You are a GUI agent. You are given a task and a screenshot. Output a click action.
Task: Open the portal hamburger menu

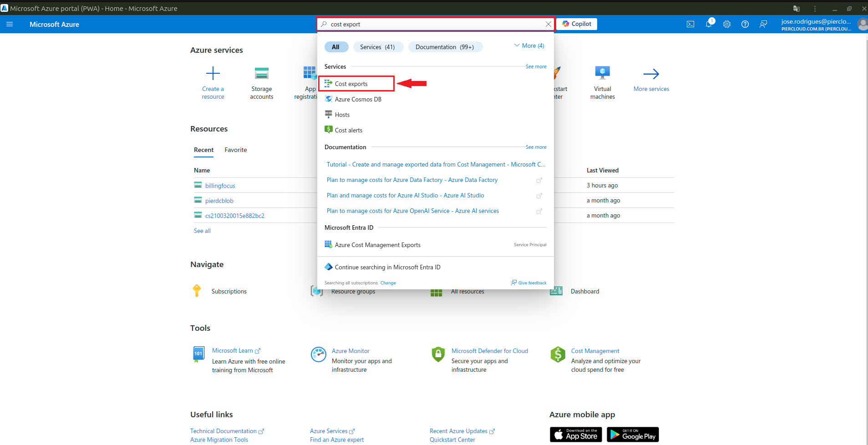(10, 24)
